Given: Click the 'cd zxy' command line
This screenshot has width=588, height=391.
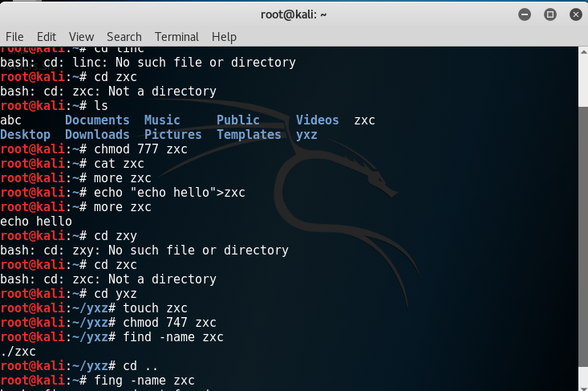Looking at the screenshot, I should coord(69,236).
